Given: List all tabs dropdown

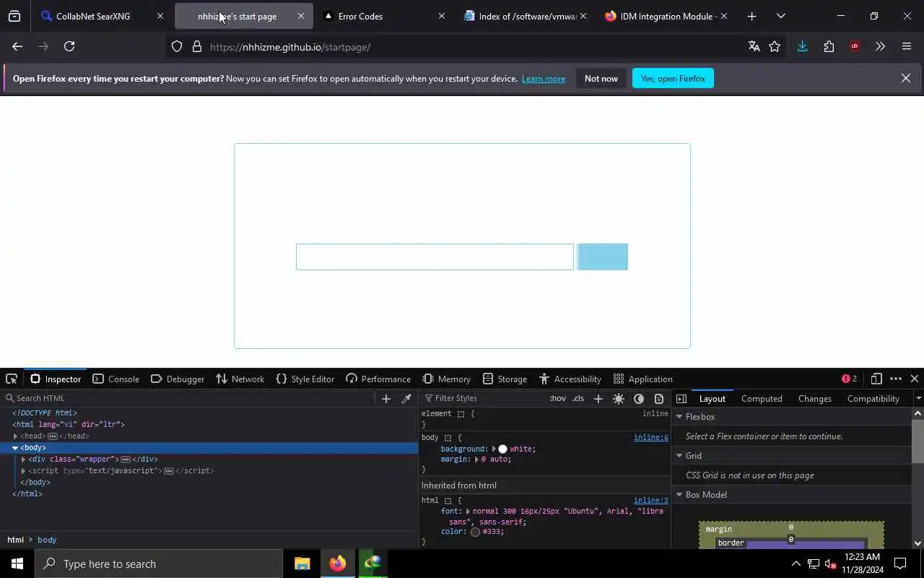Looking at the screenshot, I should tap(780, 16).
